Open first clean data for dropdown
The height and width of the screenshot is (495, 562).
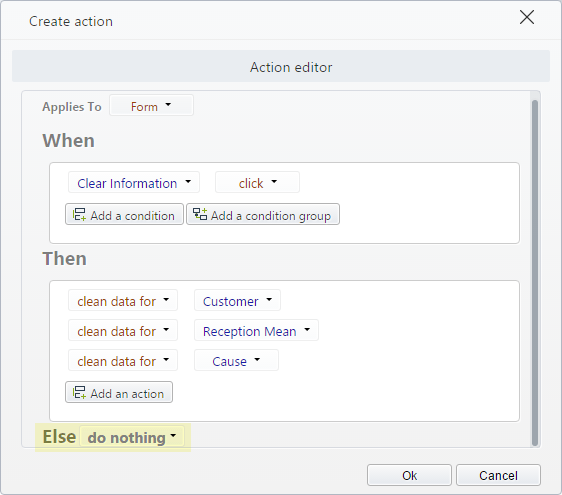pos(123,301)
